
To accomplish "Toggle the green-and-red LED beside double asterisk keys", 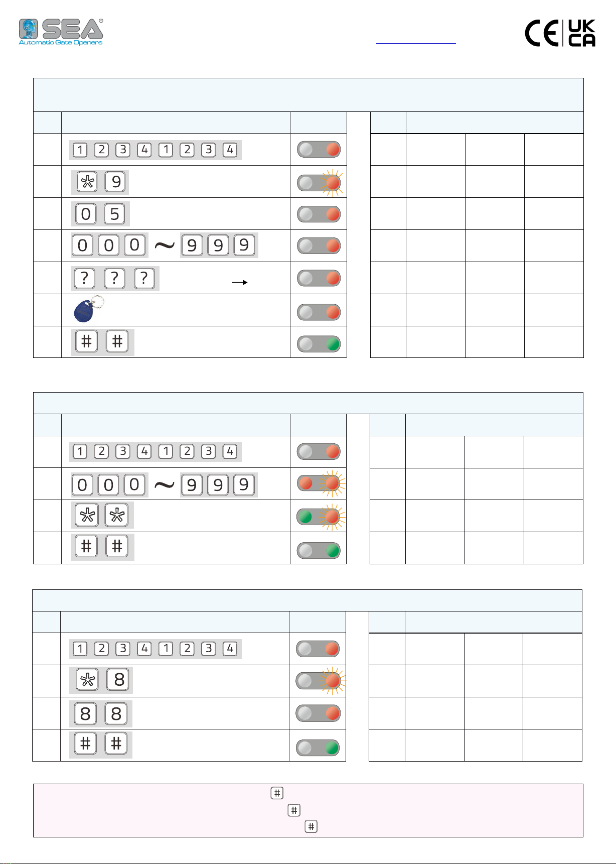I will click(x=319, y=517).
